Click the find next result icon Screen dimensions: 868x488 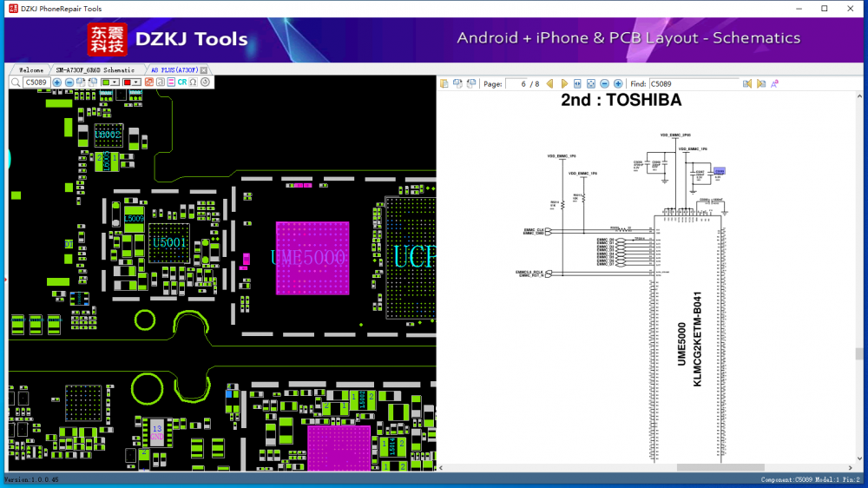(761, 83)
